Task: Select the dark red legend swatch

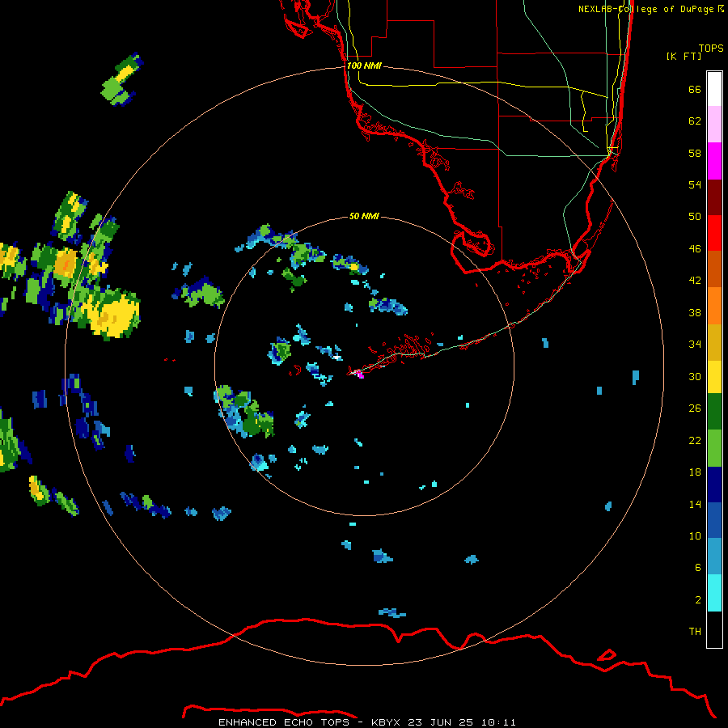Action: pos(714,197)
